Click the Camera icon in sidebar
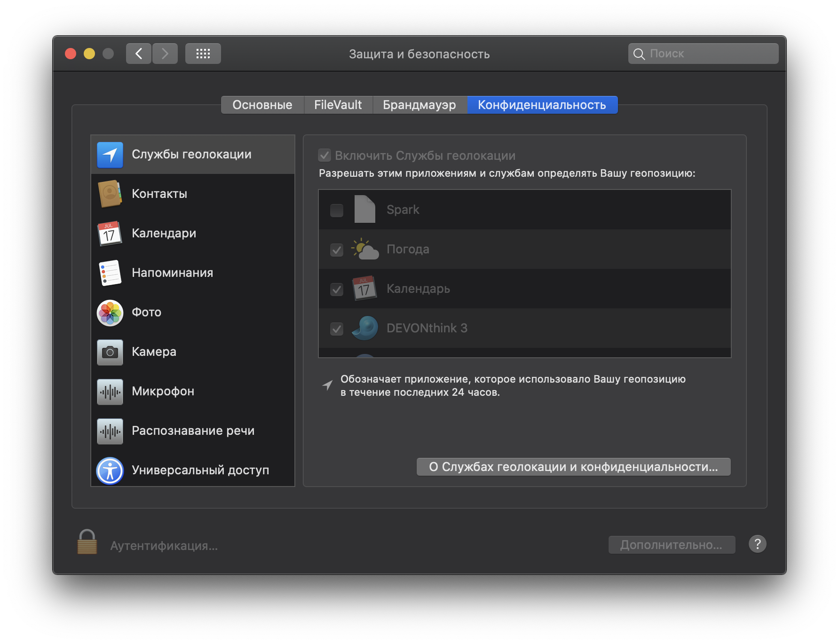839x644 pixels. 110,352
